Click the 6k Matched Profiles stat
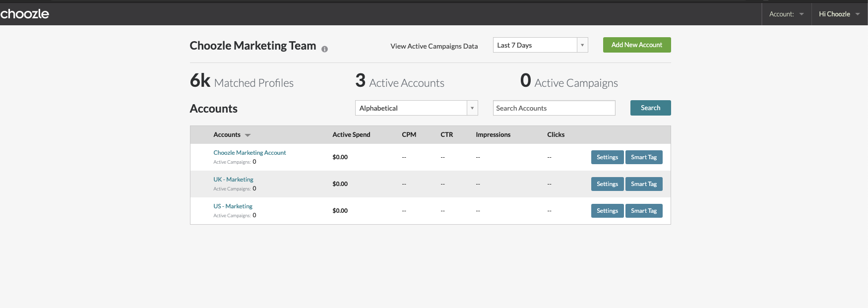 pos(242,81)
